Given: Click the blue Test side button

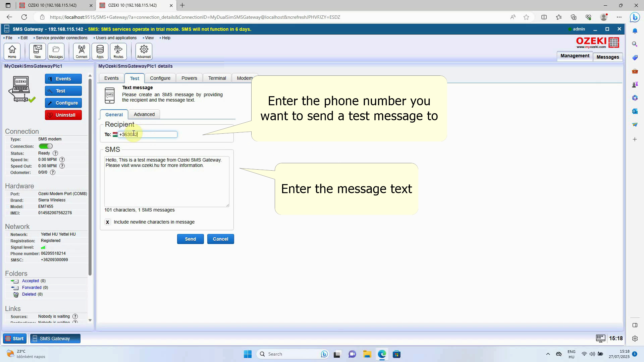Looking at the screenshot, I should [63, 91].
